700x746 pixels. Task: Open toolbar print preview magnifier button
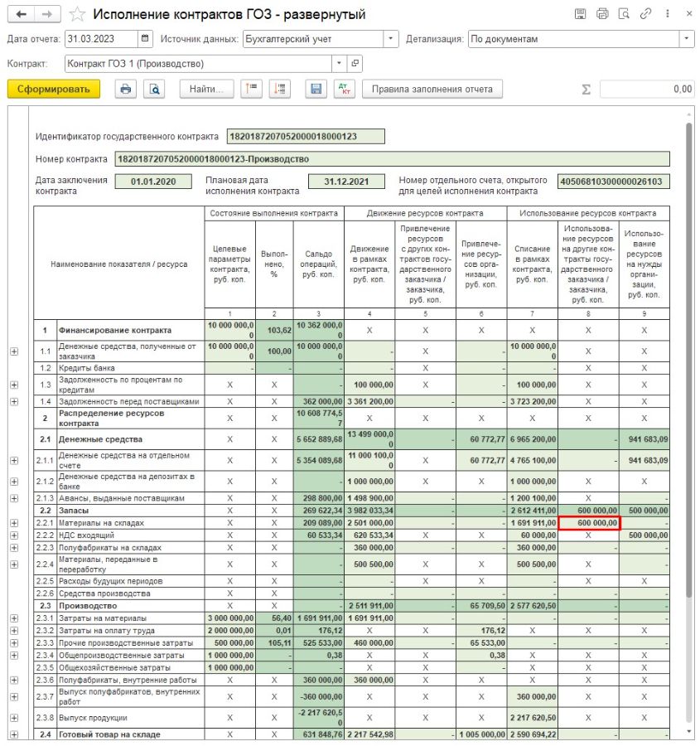click(x=155, y=89)
